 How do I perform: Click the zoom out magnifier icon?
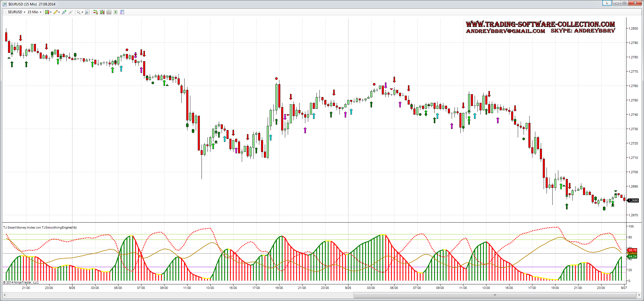(70, 12)
